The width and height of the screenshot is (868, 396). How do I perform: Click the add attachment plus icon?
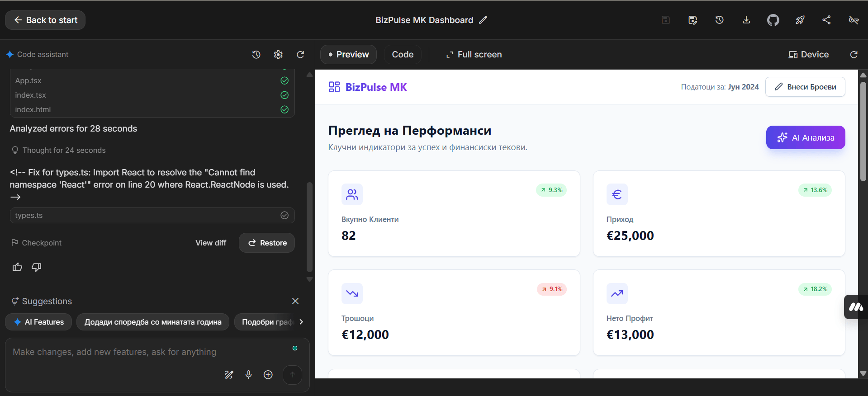pos(268,375)
